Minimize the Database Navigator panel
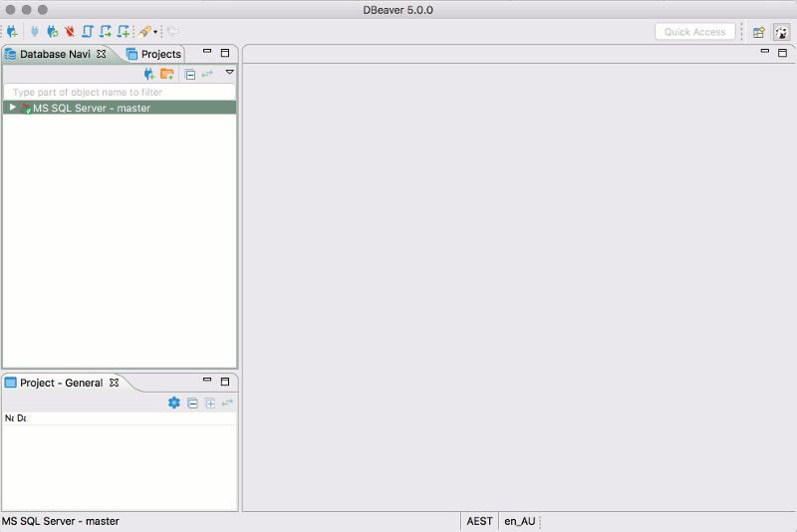The image size is (797, 532). click(x=207, y=52)
